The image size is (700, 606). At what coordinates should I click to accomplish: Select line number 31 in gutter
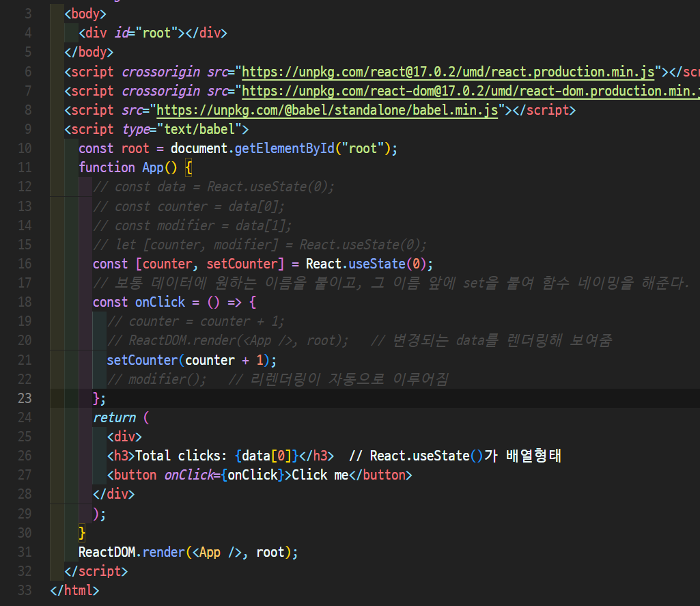click(25, 553)
